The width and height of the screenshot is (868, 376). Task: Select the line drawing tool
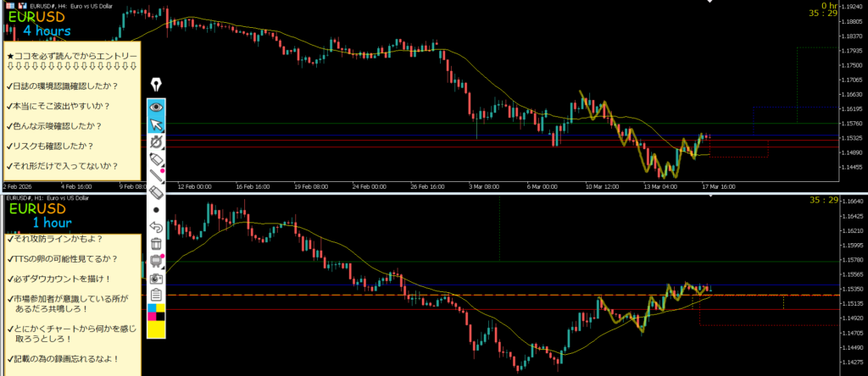(x=156, y=176)
